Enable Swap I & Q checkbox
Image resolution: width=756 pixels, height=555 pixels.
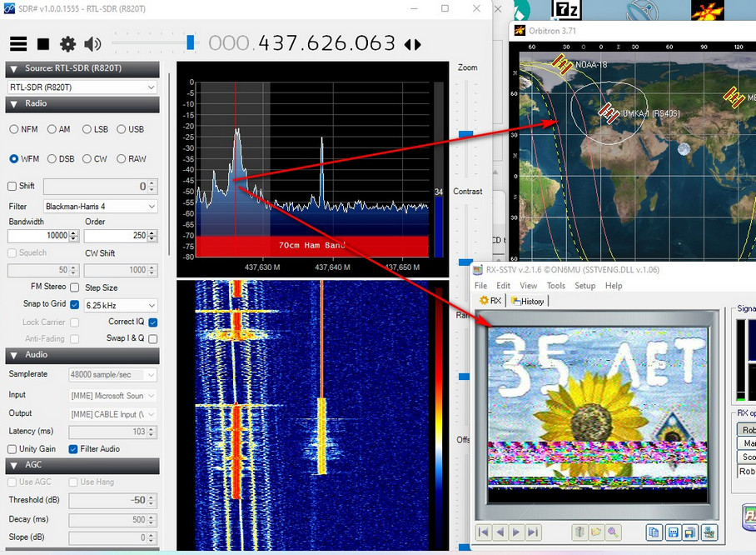click(153, 339)
